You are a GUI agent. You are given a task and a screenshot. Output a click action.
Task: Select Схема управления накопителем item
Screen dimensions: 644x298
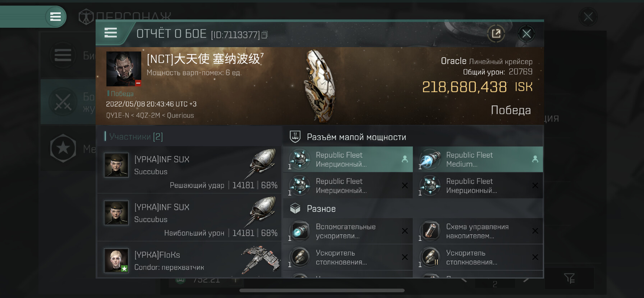click(478, 231)
